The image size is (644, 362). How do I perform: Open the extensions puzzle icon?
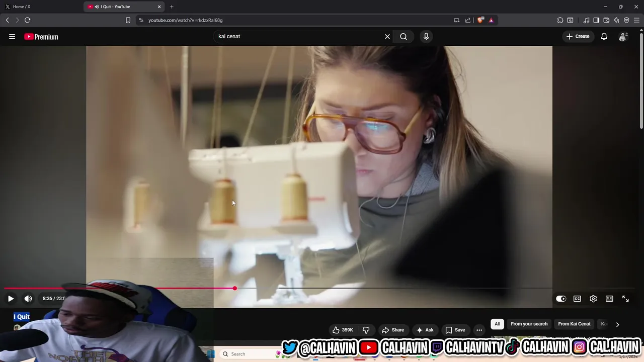[560, 20]
